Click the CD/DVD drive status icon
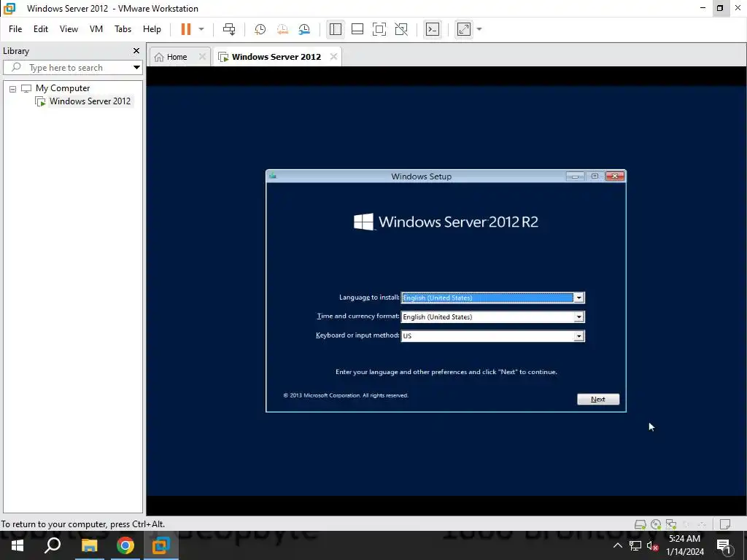Viewport: 747px width, 560px height. (x=656, y=524)
